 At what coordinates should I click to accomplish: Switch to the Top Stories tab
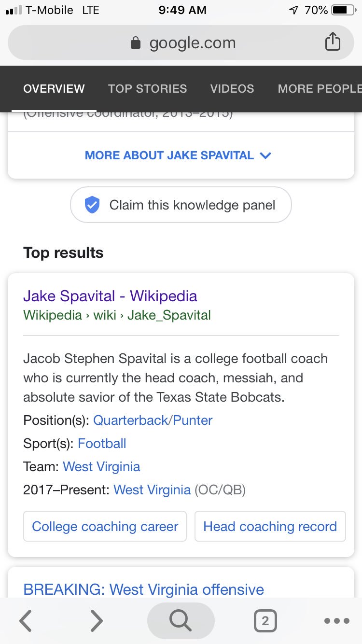pyautogui.click(x=147, y=89)
